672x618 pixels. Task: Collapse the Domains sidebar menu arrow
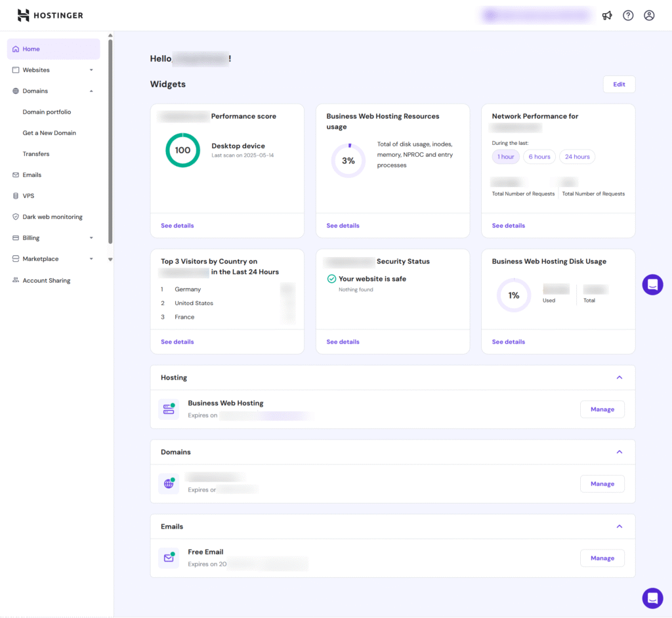(91, 91)
